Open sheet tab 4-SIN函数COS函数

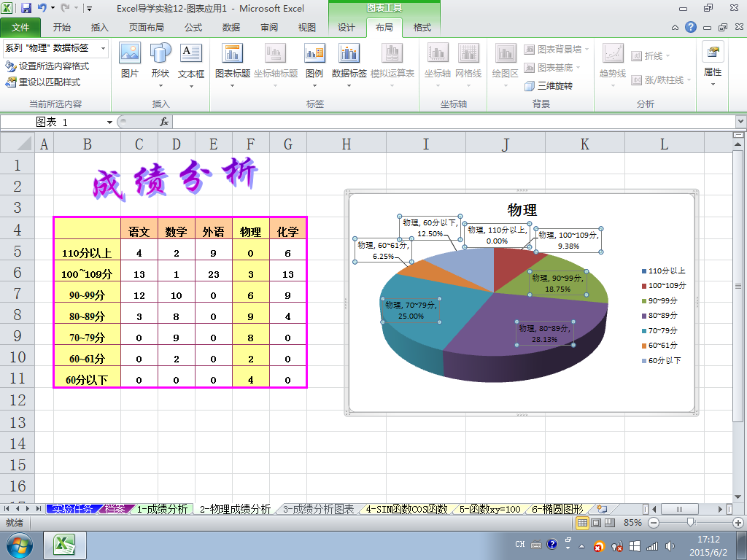[x=406, y=509]
